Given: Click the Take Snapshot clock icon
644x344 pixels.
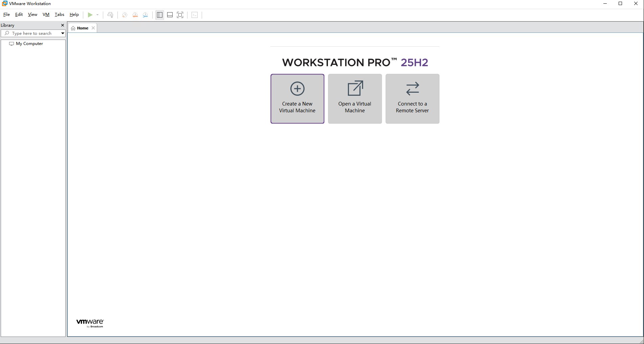Looking at the screenshot, I should tap(125, 15).
